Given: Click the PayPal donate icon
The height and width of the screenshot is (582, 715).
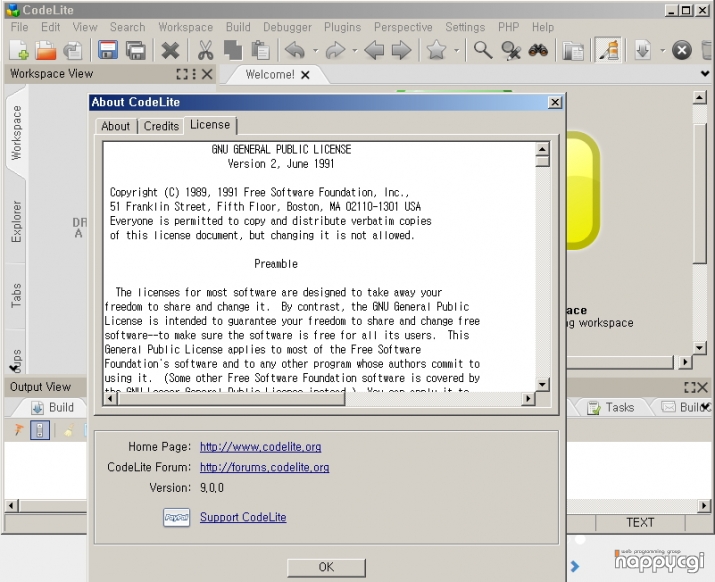Looking at the screenshot, I should tap(176, 518).
